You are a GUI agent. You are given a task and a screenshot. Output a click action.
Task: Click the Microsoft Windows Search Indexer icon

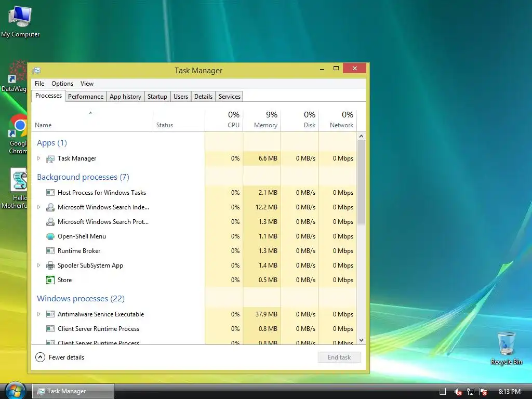[x=50, y=207]
